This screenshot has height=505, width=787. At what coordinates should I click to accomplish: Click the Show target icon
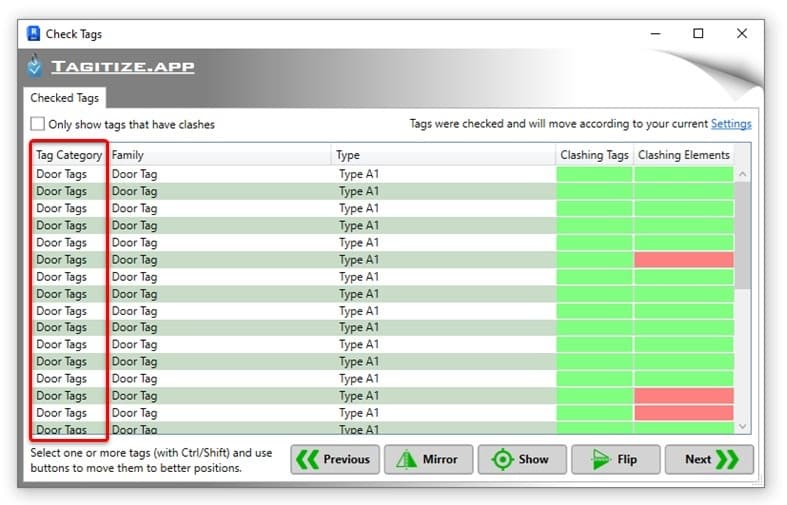click(x=502, y=459)
